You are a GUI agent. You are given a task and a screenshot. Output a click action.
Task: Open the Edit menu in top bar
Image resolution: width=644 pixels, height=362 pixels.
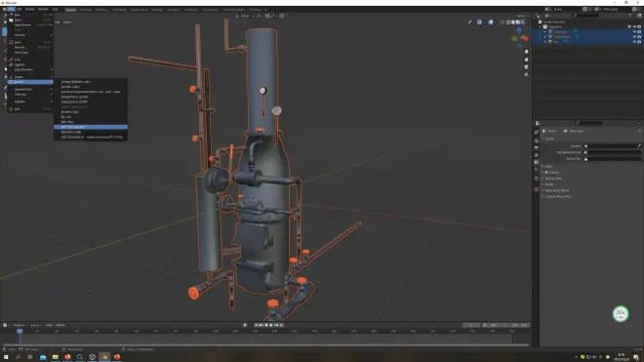click(x=20, y=9)
